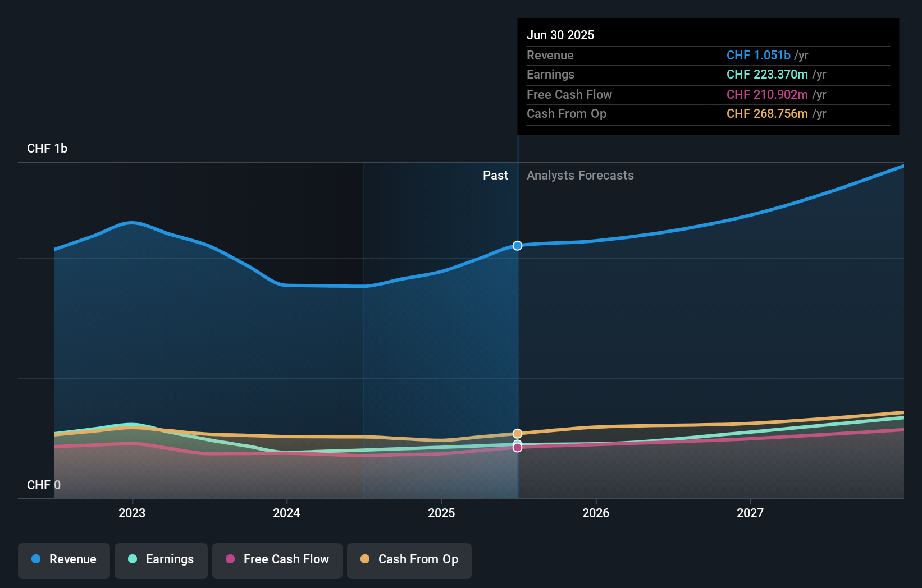Select the Free Cash Flow marker at Jun 2025
Viewport: 922px width, 588px height.
click(x=517, y=447)
